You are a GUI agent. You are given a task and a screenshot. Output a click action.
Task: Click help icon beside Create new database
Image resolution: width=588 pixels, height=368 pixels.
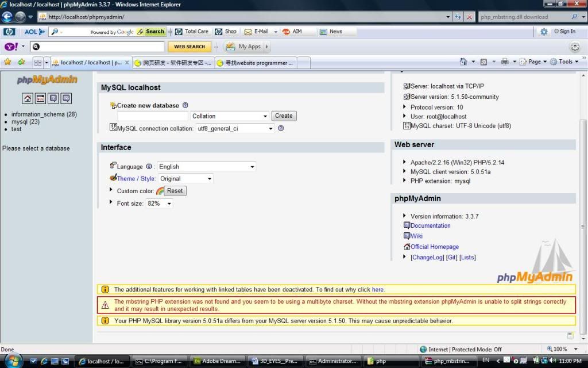pyautogui.click(x=185, y=106)
